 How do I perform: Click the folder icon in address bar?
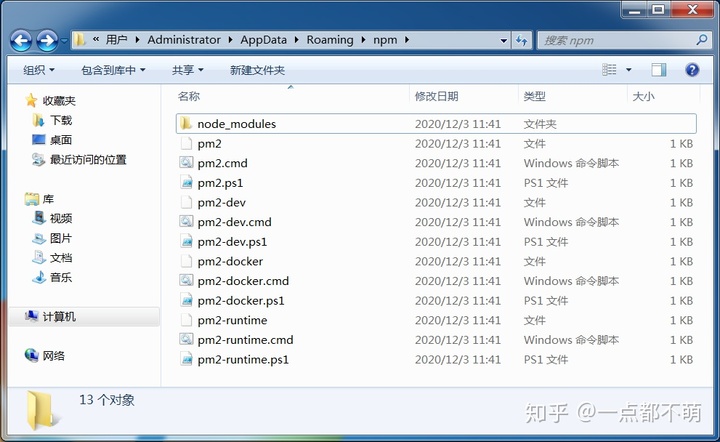(x=80, y=40)
